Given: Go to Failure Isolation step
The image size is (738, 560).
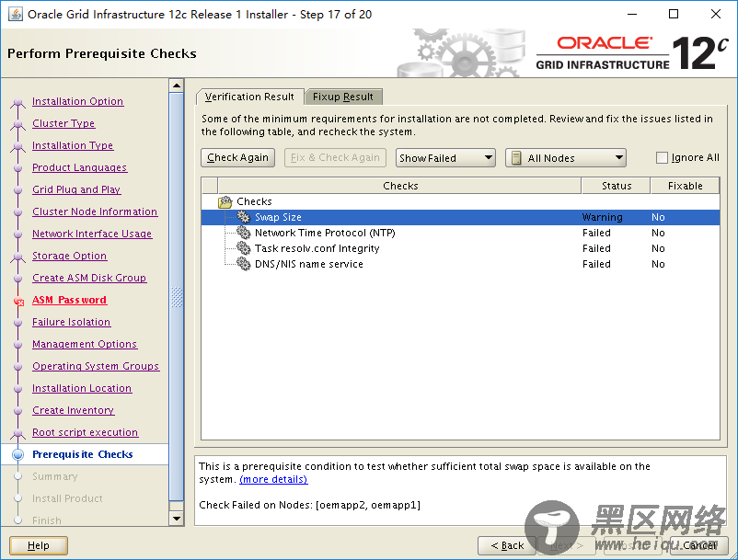Looking at the screenshot, I should 71,322.
